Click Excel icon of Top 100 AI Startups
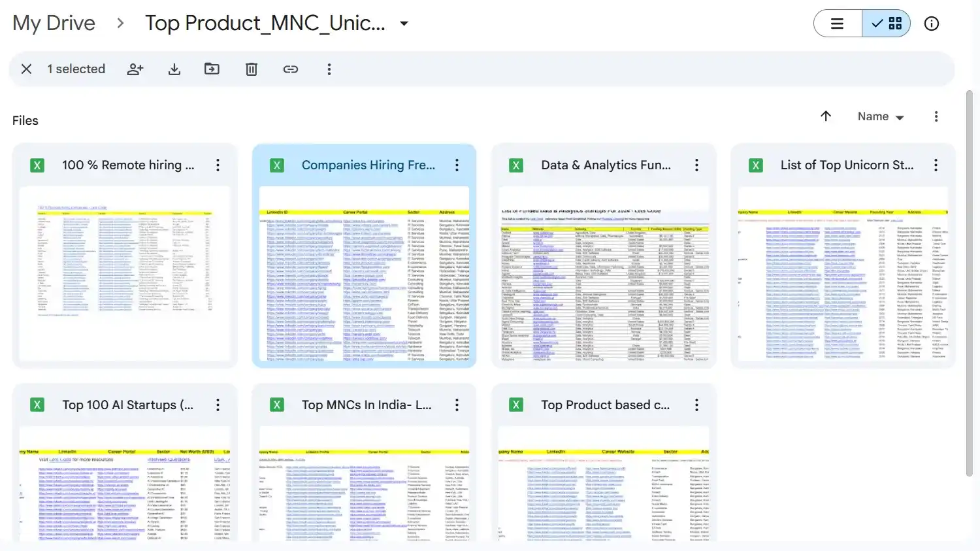Screen dimensions: 980x551 (x=37, y=405)
